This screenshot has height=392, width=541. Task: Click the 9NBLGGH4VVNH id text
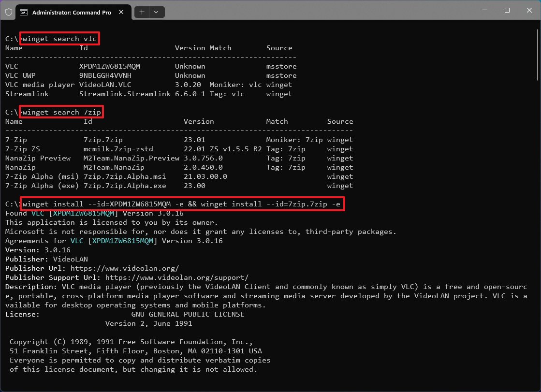coord(105,75)
